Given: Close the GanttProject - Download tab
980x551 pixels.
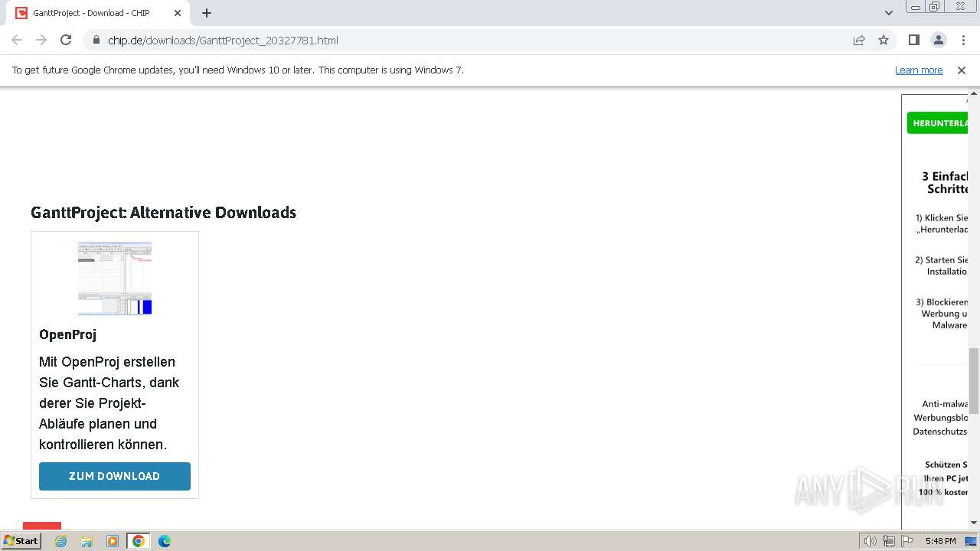Looking at the screenshot, I should [x=178, y=13].
